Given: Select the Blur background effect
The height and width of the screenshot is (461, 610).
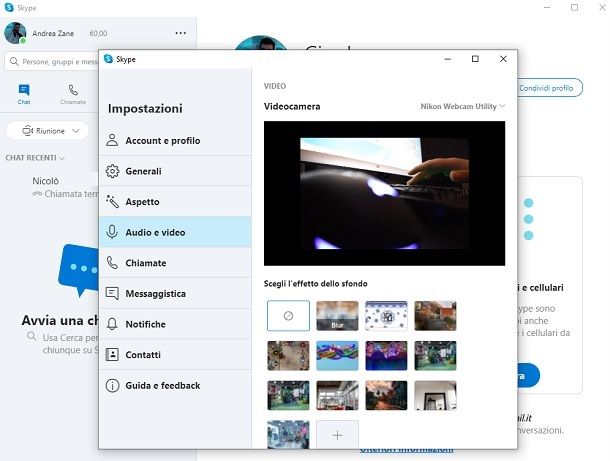Looking at the screenshot, I should [x=337, y=316].
